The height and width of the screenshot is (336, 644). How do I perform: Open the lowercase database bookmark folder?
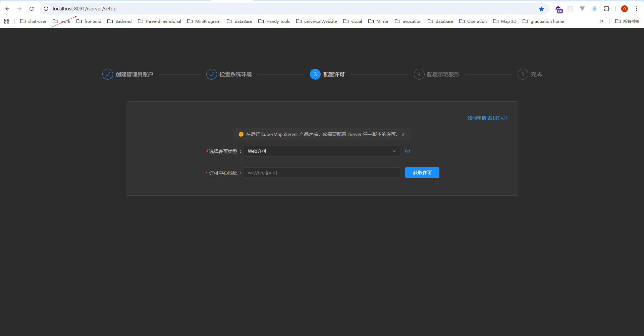(440, 21)
